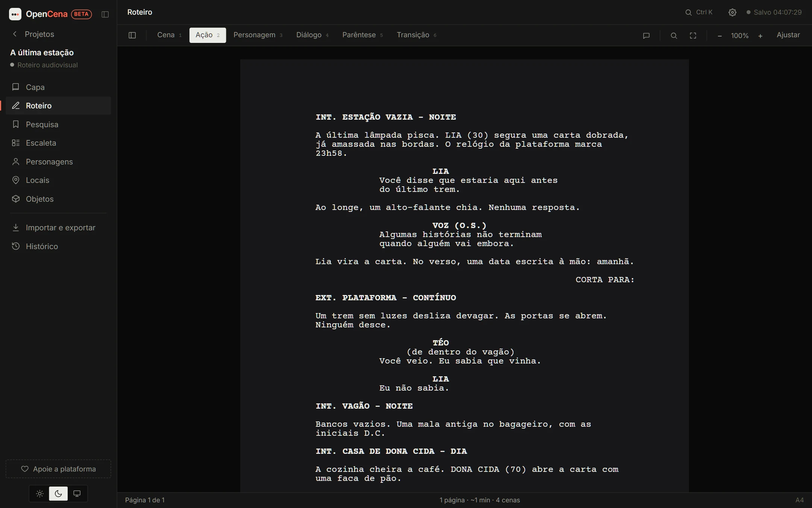This screenshot has height=508, width=812.
Task: Open the Ctrl K command search
Action: tap(699, 12)
